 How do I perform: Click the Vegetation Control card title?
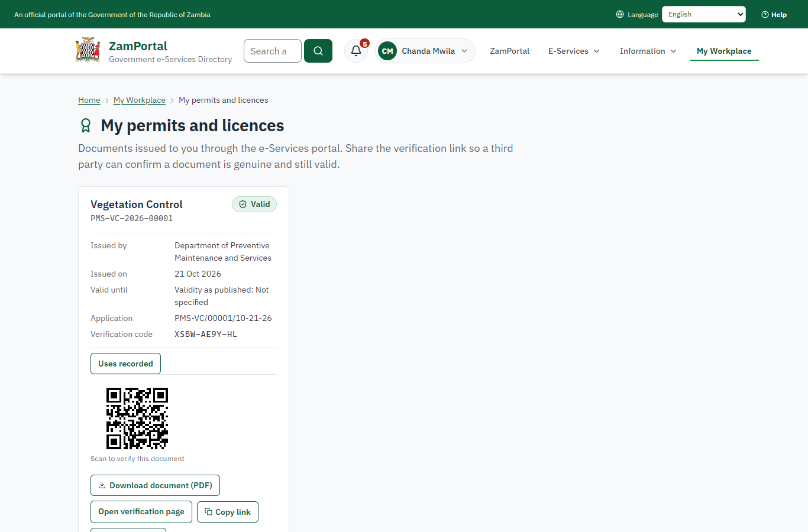(x=137, y=205)
